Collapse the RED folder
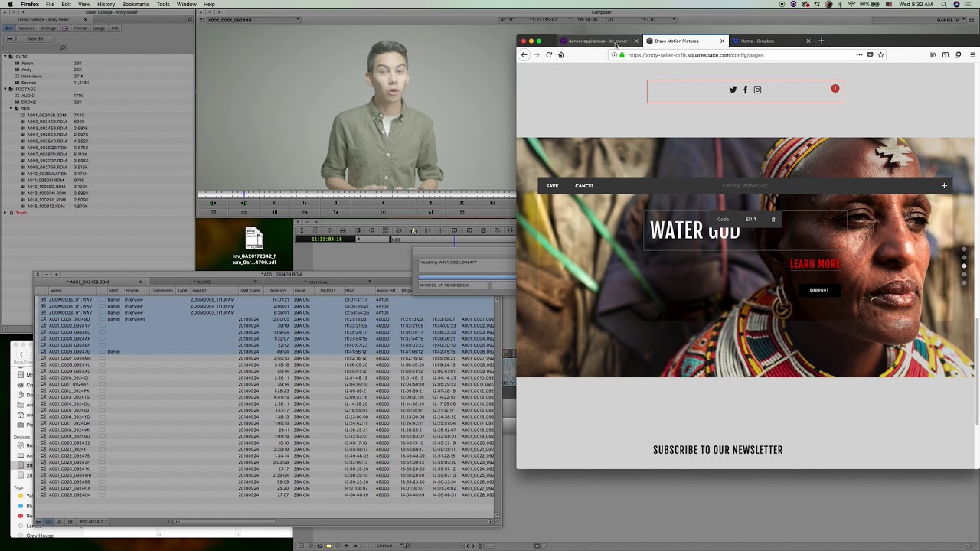Screen dimensions: 980x551 11,109
